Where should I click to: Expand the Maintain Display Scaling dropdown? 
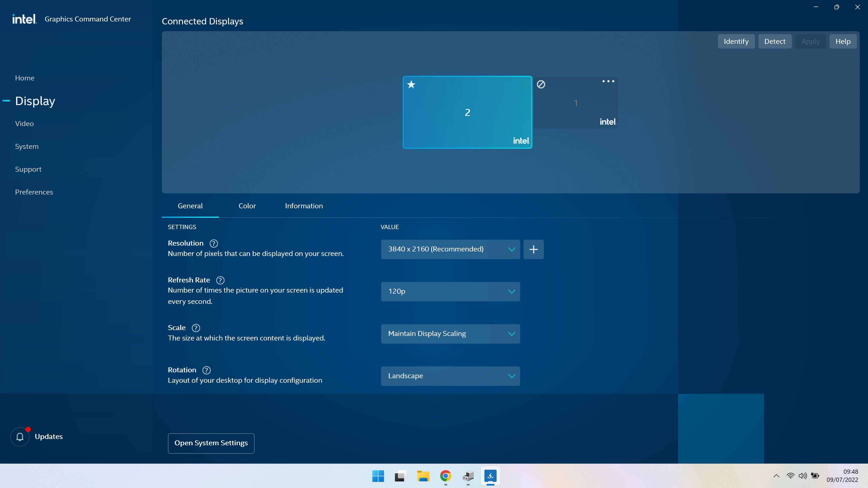tap(450, 334)
